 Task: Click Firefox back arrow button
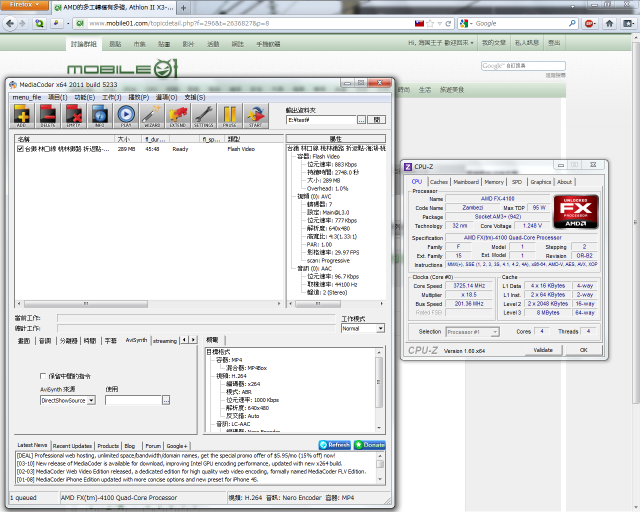coord(10,24)
